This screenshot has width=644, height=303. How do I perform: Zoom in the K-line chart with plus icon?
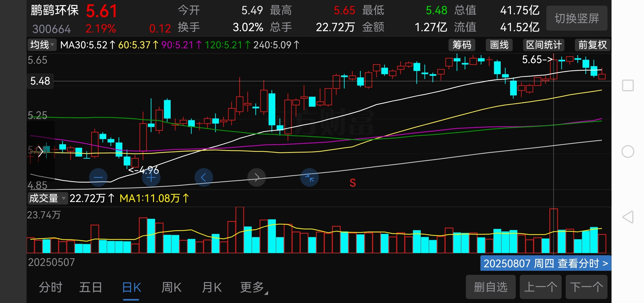(151, 177)
